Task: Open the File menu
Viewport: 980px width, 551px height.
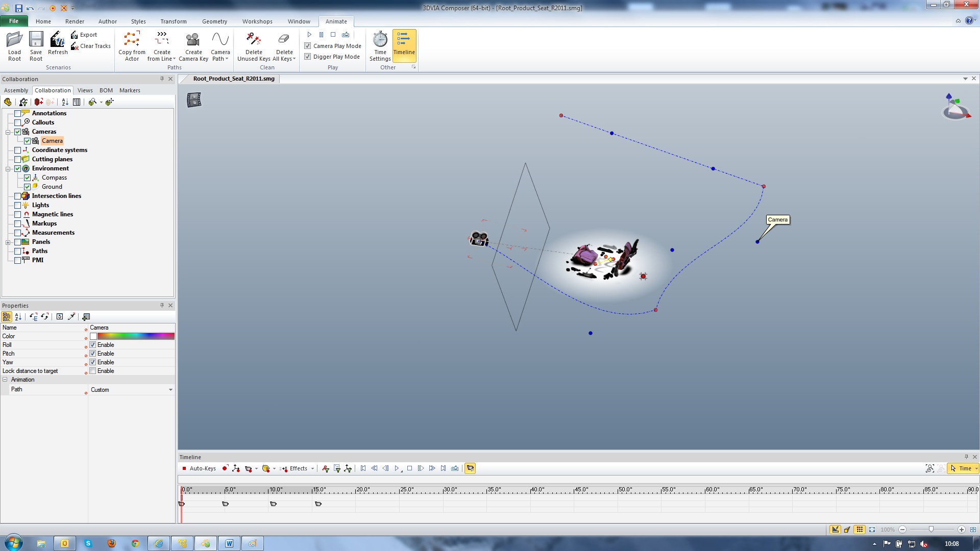Action: 14,21
